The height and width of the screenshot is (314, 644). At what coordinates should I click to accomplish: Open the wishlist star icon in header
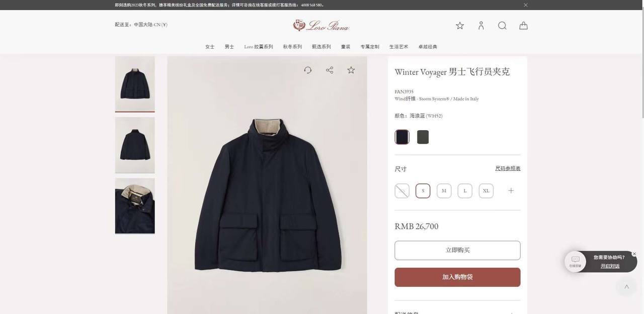coord(460,26)
